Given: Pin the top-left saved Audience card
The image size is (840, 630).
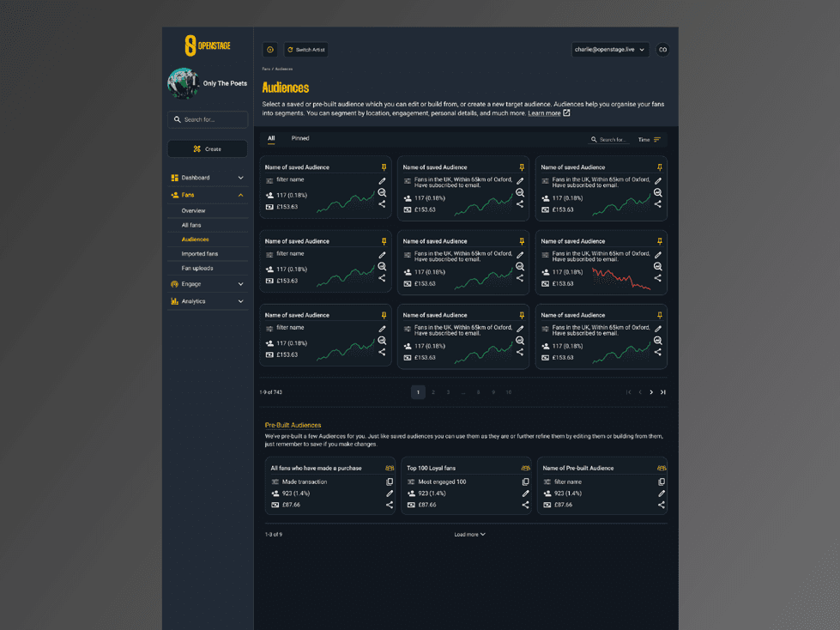Looking at the screenshot, I should [x=384, y=167].
